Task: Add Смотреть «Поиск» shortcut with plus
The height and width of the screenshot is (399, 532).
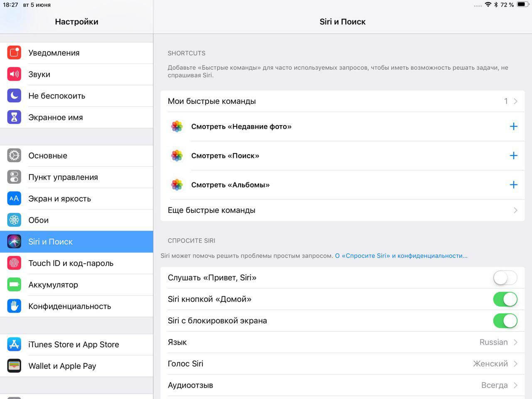Action: tap(514, 155)
